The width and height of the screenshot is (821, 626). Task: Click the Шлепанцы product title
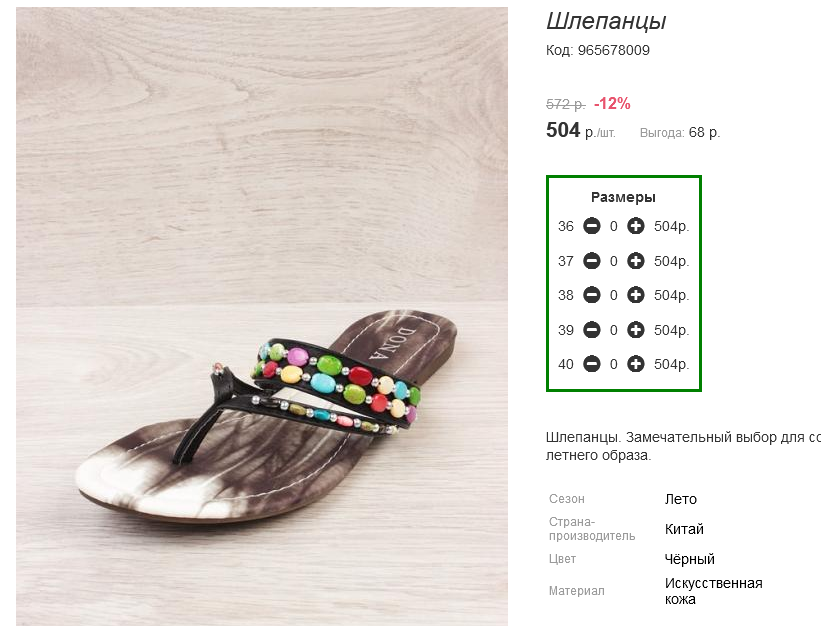coord(606,21)
